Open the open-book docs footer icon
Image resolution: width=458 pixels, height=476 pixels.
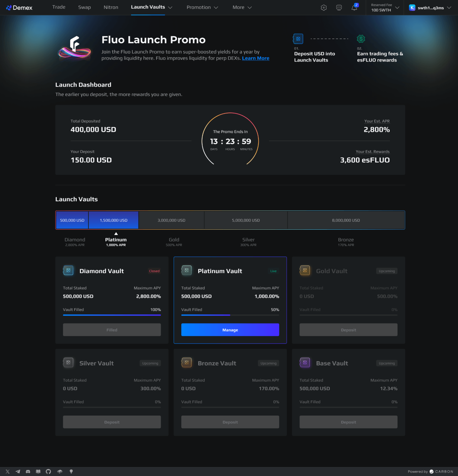click(38, 472)
